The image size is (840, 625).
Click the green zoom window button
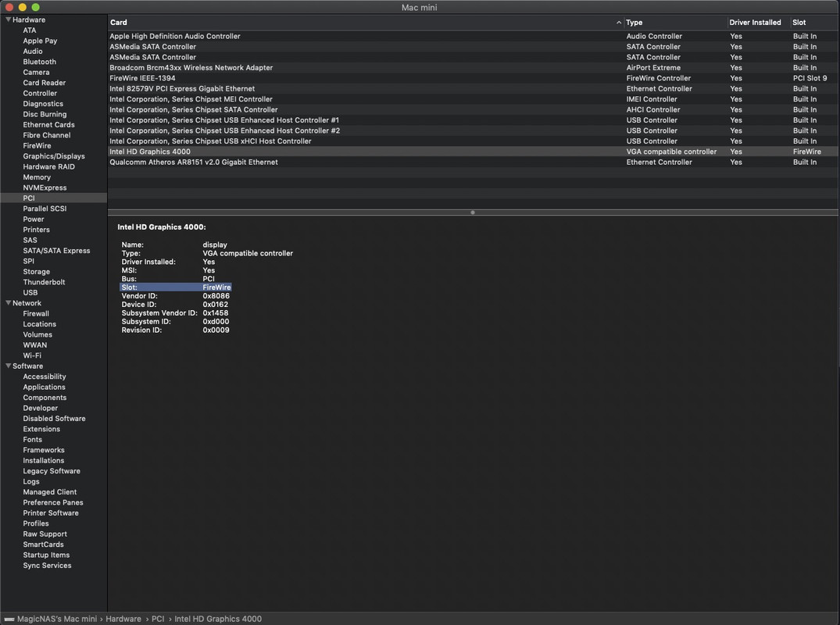pyautogui.click(x=35, y=8)
